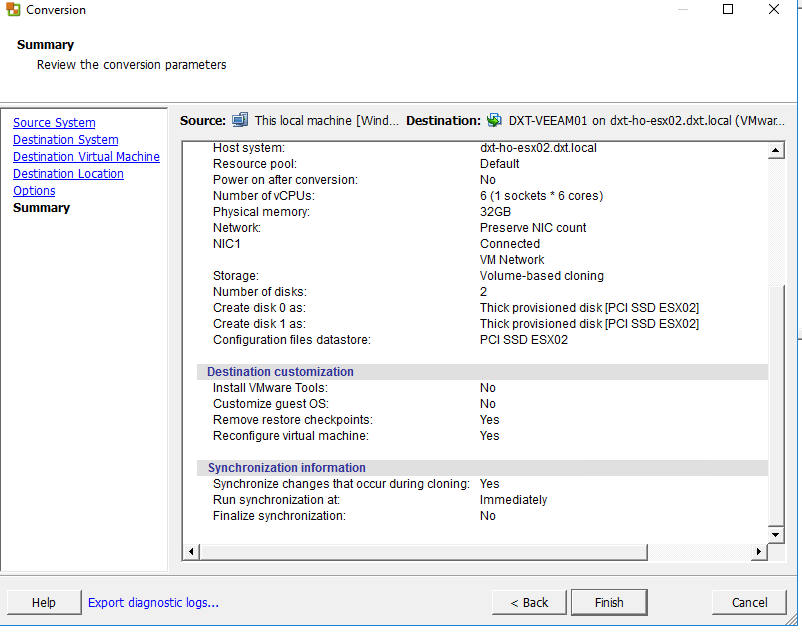The image size is (802, 634).
Task: Click the Preserve NIC count value
Action: [533, 228]
